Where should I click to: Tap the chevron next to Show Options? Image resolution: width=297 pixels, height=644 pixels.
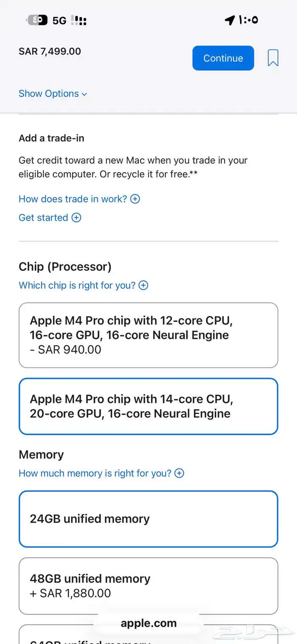tap(84, 94)
